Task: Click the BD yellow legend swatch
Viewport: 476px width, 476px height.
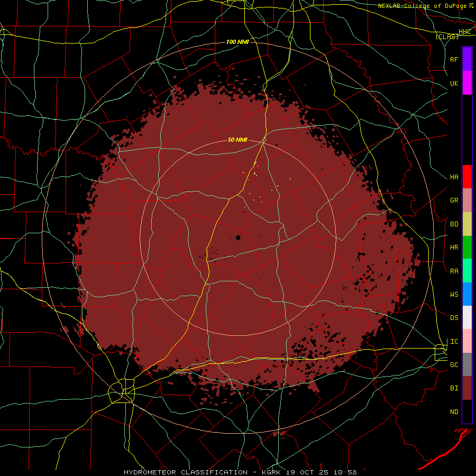Action: pos(467,224)
